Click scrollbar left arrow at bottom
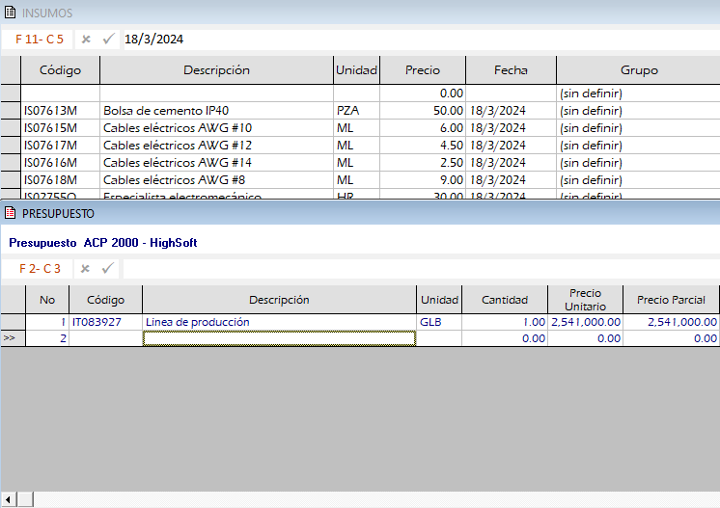The height and width of the screenshot is (508, 720). [9, 499]
